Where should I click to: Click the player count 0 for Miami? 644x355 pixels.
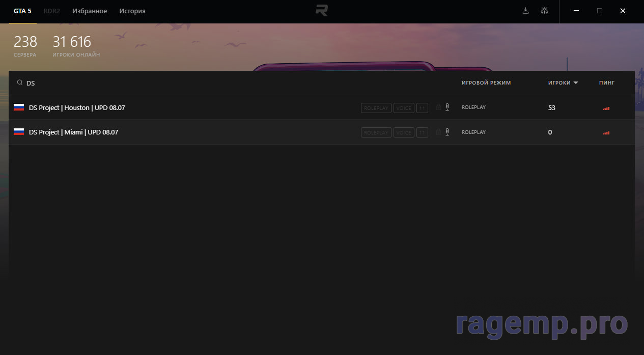550,132
